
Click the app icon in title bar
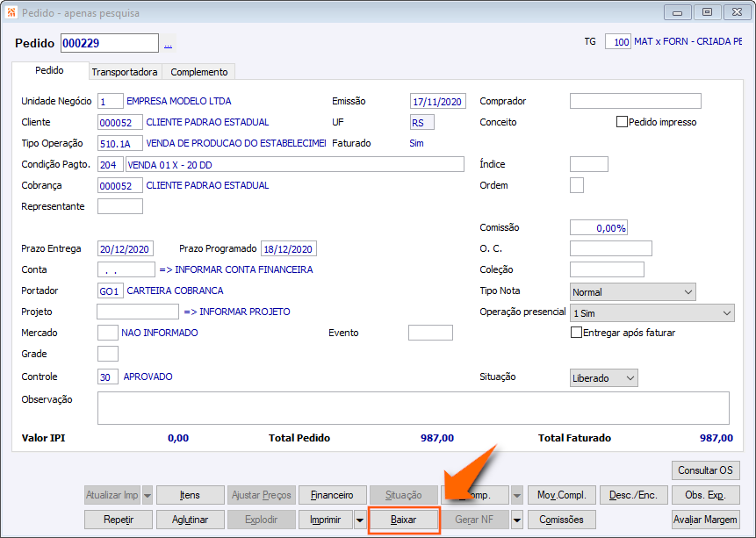click(x=11, y=12)
